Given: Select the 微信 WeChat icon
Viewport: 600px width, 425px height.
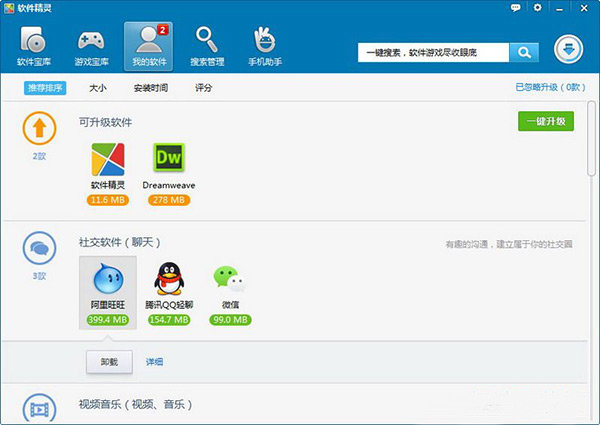Looking at the screenshot, I should (x=230, y=279).
